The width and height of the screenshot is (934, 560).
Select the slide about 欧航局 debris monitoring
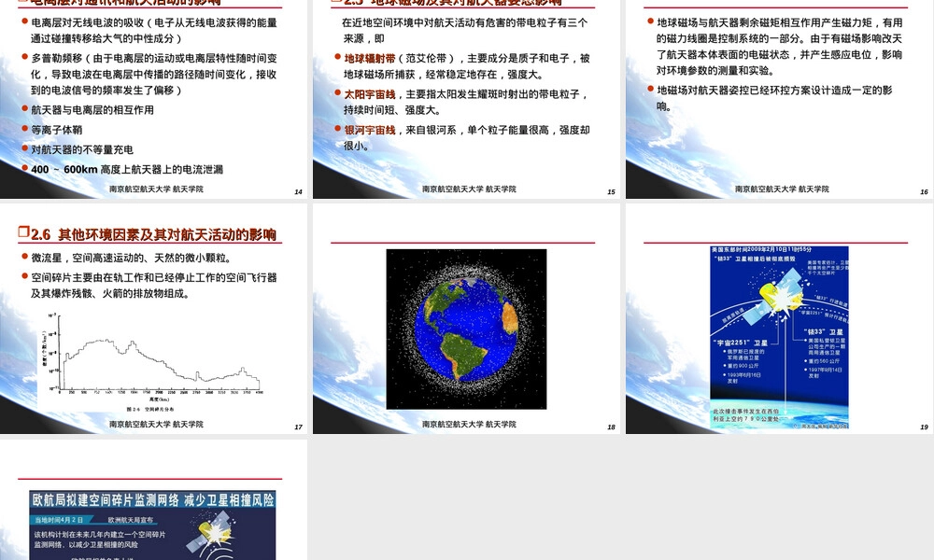[154, 500]
